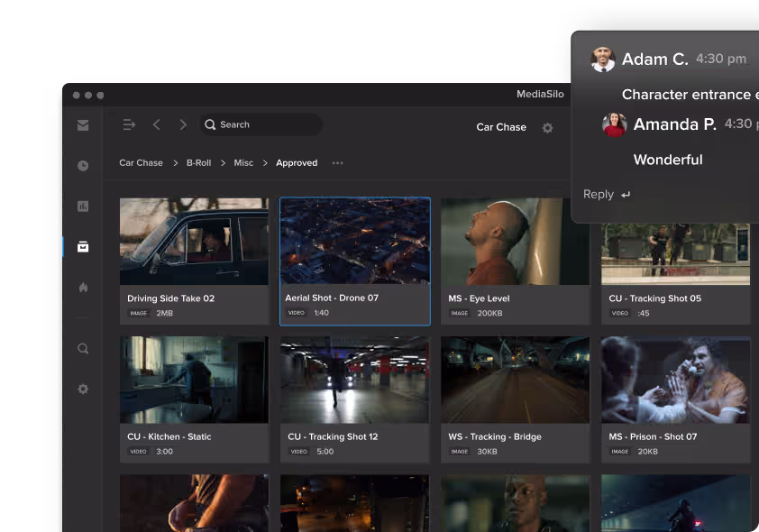Open Car Chase project settings gear
This screenshot has width=759, height=532.
point(547,128)
